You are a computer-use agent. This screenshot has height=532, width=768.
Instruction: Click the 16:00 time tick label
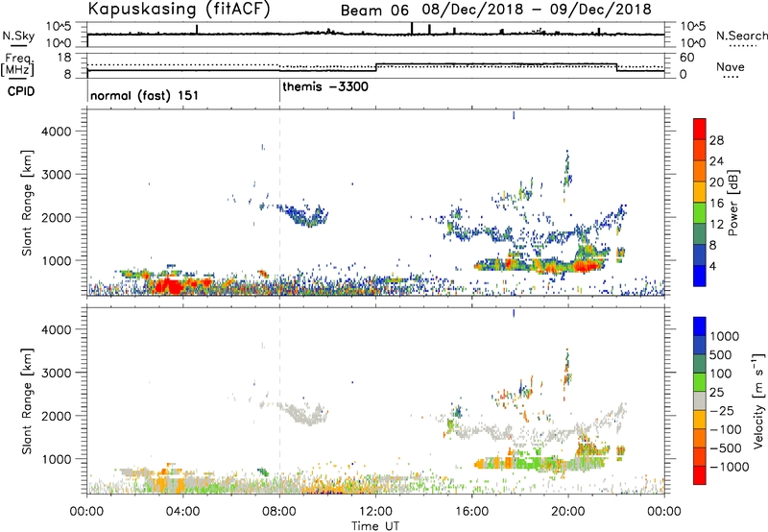coord(471,512)
